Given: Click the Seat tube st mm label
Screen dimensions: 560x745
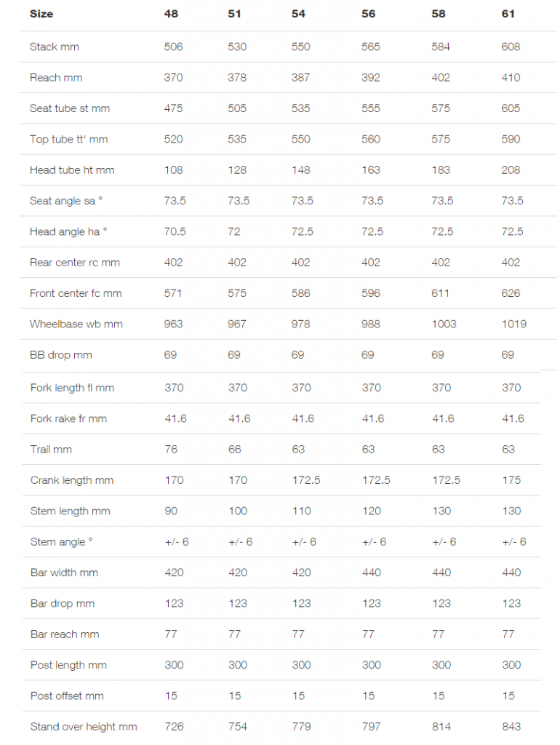Looking at the screenshot, I should click(x=70, y=108).
